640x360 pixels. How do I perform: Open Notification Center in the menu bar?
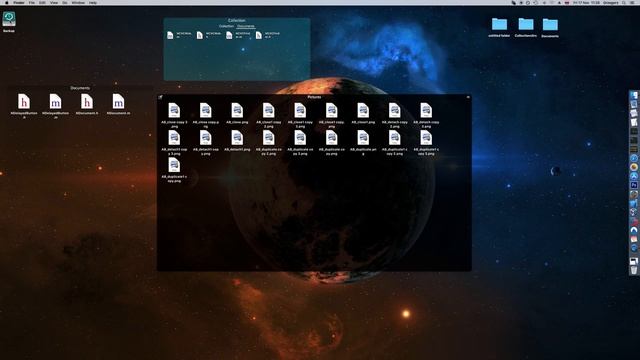[x=633, y=2]
